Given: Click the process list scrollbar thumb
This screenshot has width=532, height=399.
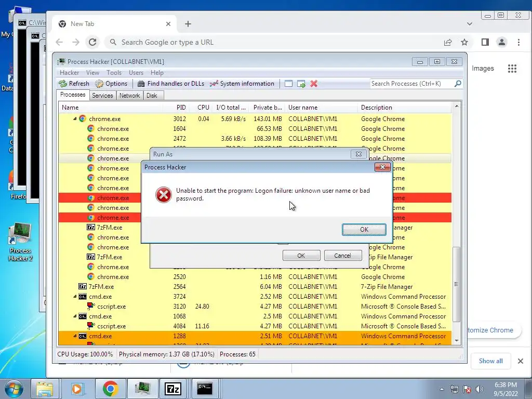Looking at the screenshot, I should coord(456,284).
